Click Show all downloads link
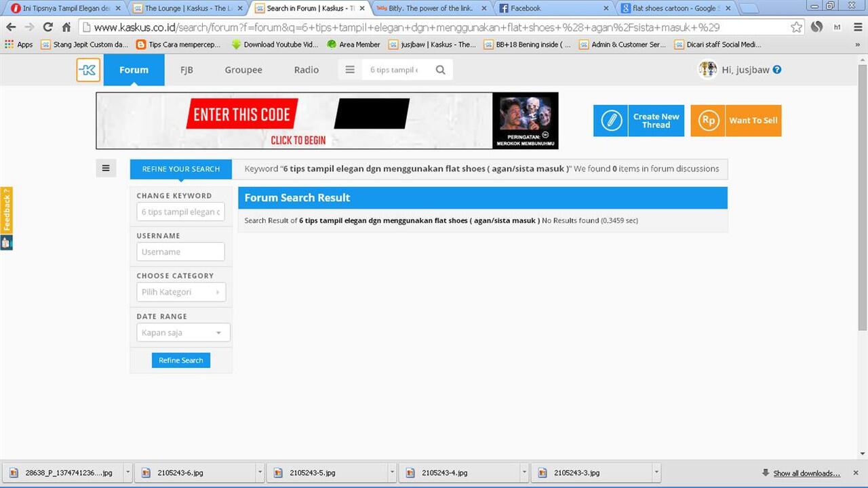 coord(806,473)
